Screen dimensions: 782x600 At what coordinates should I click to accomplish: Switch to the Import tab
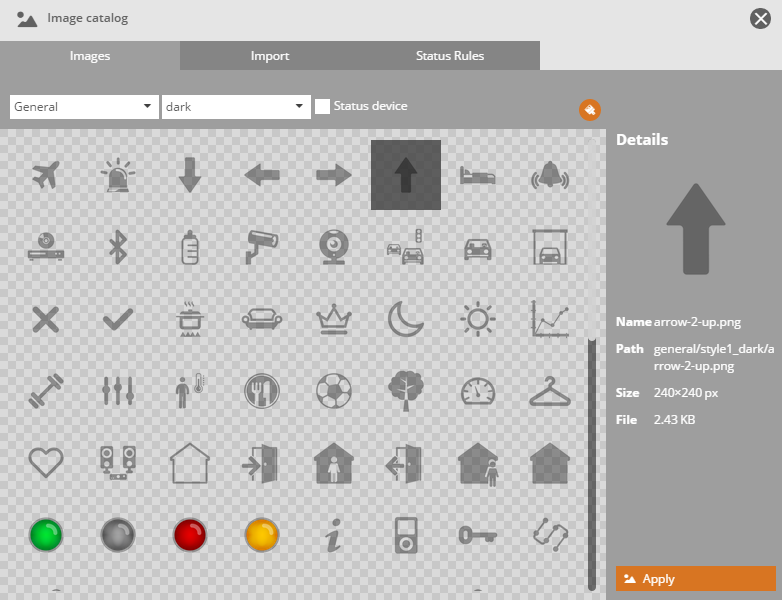pyautogui.click(x=270, y=56)
